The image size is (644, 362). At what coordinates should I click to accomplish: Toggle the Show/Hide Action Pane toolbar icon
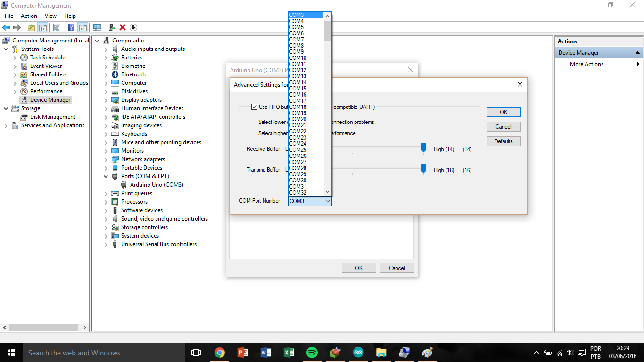(83, 27)
